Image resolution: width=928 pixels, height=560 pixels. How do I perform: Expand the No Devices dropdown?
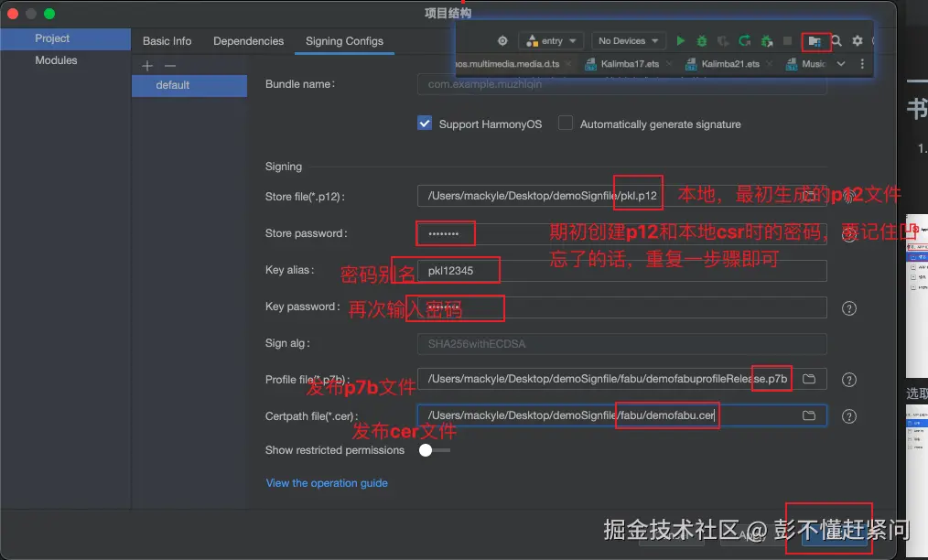[x=627, y=40]
